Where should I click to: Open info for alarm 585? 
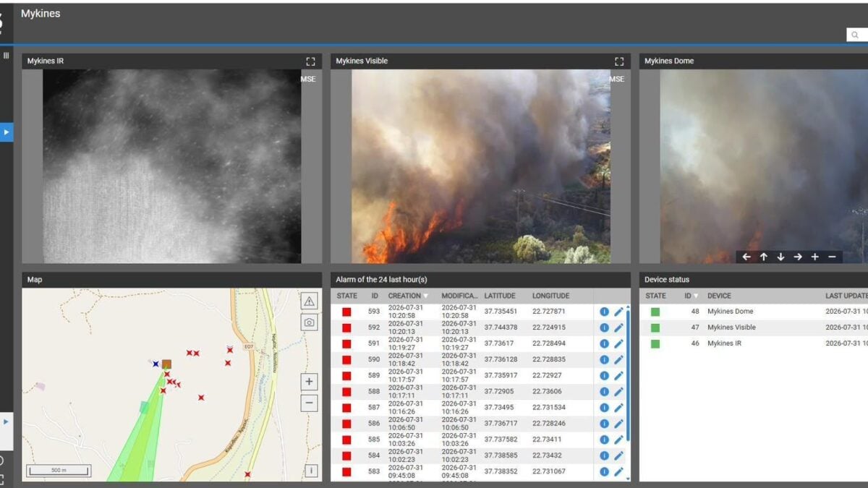click(604, 440)
